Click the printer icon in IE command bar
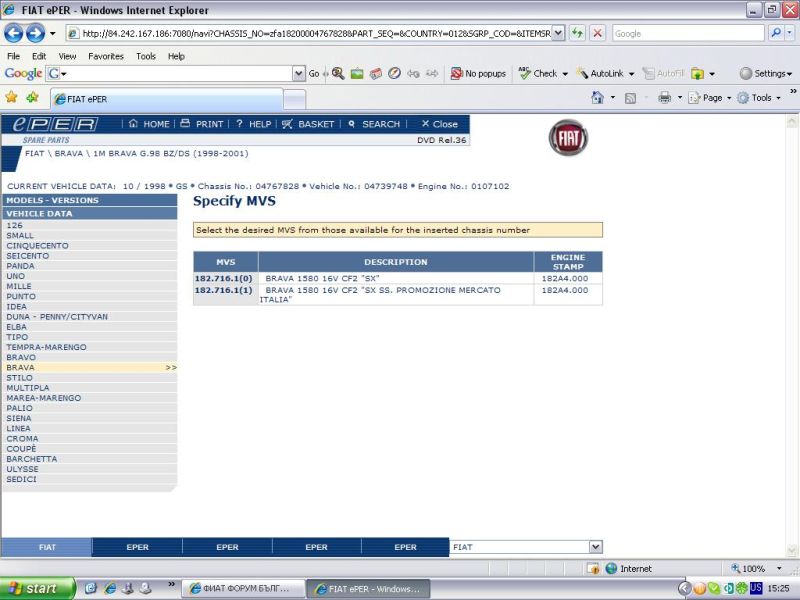 [x=664, y=98]
